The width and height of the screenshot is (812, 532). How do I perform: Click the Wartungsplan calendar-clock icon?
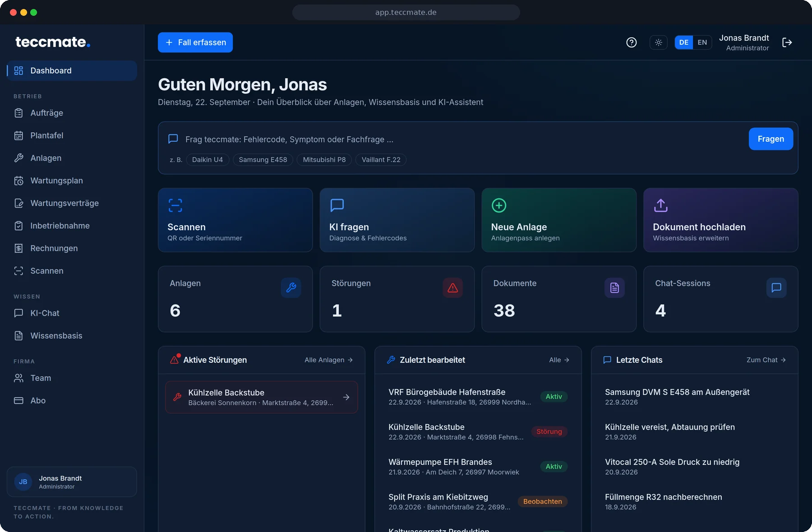[18, 180]
